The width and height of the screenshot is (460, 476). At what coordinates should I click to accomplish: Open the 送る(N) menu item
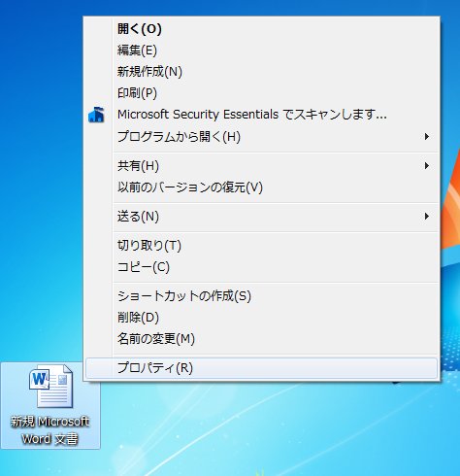click(261, 217)
